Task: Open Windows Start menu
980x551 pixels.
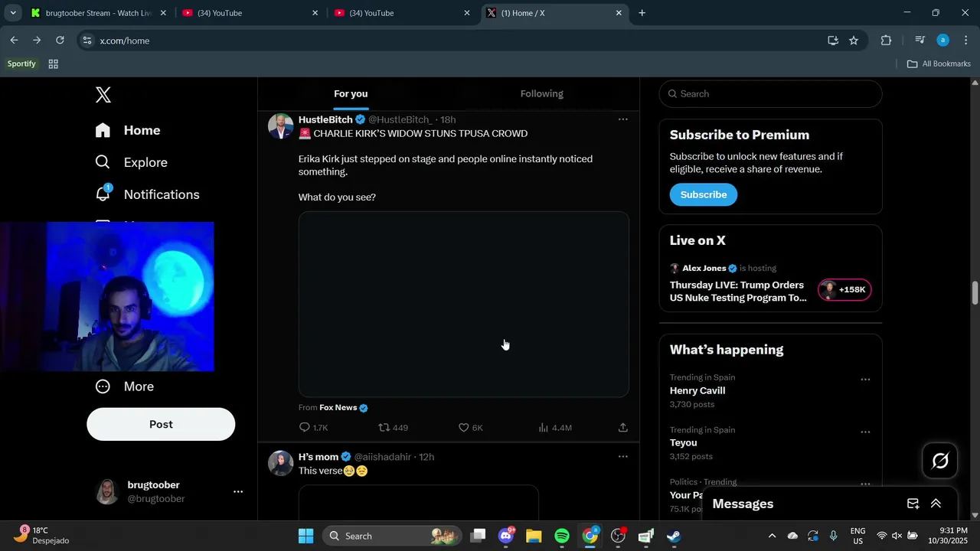Action: (x=305, y=536)
